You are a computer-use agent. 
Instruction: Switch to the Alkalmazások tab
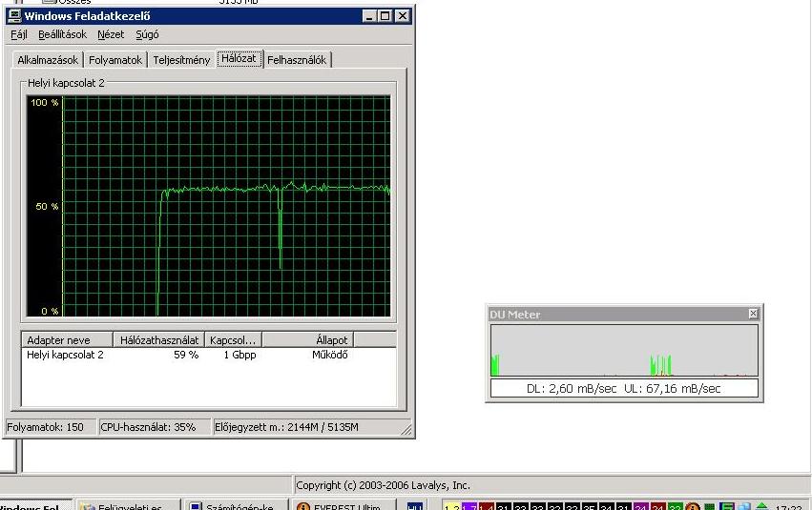(48, 60)
